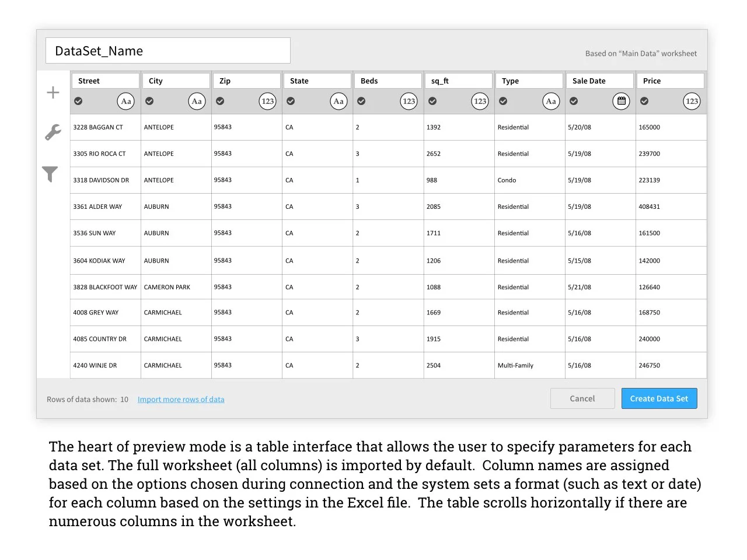
Task: Toggle the City column include checkmark
Action: click(x=149, y=101)
